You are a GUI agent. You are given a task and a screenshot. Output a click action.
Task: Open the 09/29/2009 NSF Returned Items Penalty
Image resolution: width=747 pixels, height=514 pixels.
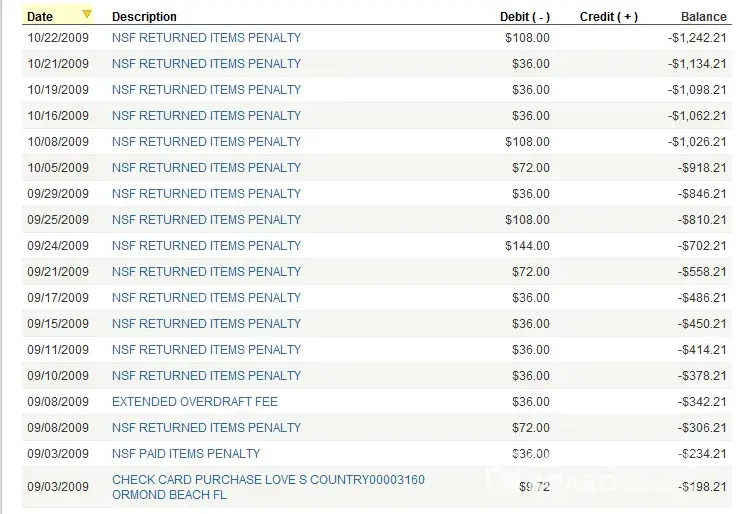pos(206,194)
